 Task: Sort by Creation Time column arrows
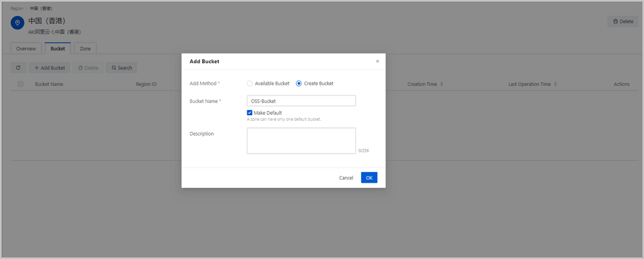coord(442,84)
